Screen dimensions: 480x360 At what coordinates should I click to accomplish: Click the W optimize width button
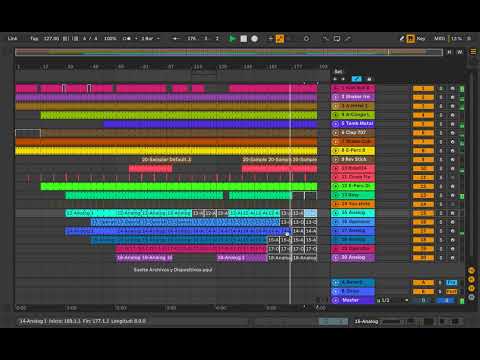point(460,52)
